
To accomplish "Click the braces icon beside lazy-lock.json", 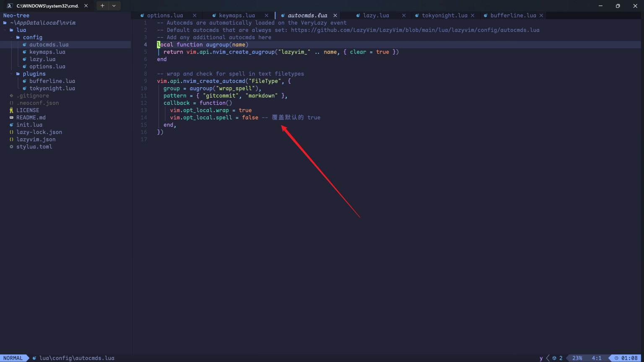I will pyautogui.click(x=11, y=132).
